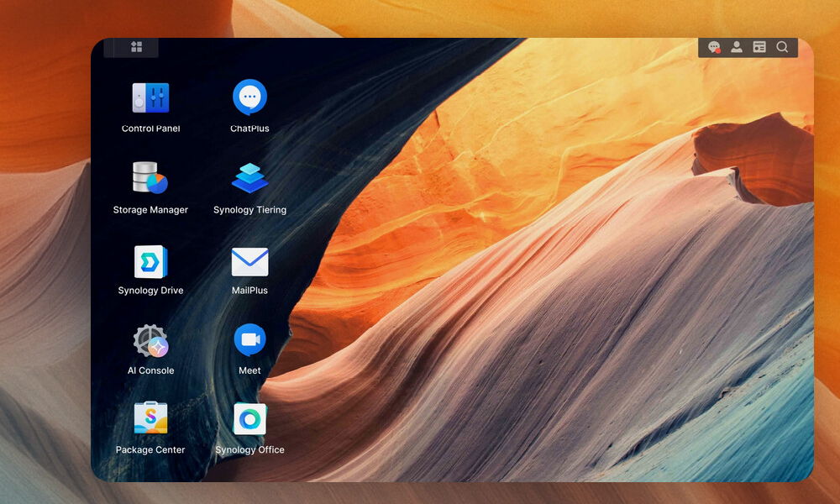This screenshot has height=504, width=840.
Task: Open the Main Menu grid icon
Action: click(137, 47)
